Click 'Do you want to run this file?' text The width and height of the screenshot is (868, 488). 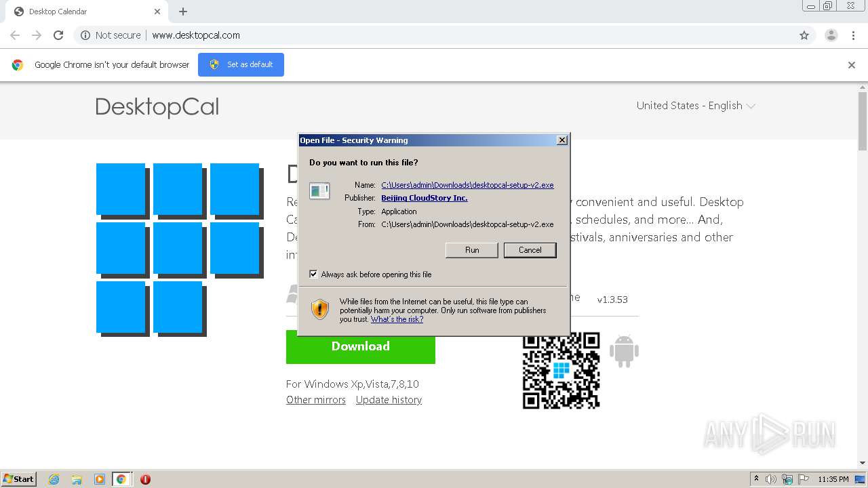pos(363,163)
